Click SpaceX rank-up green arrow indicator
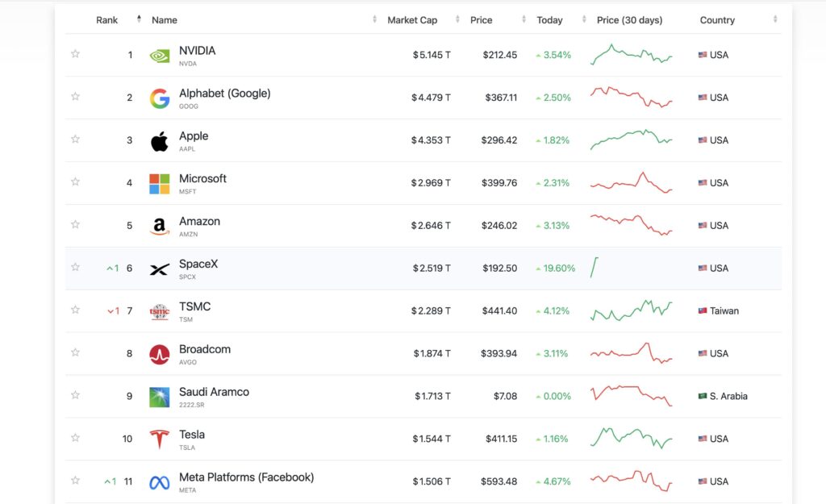826x504 pixels. point(113,268)
